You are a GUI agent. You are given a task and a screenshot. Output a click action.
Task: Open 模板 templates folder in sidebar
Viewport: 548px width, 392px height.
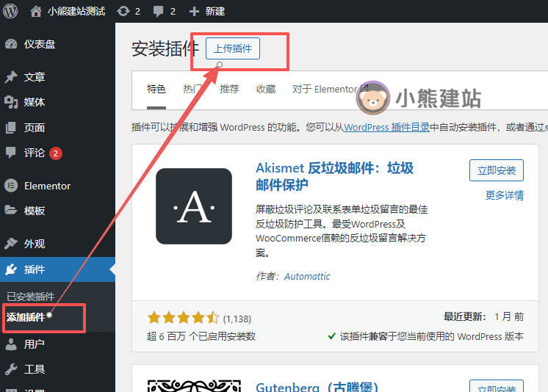(34, 211)
